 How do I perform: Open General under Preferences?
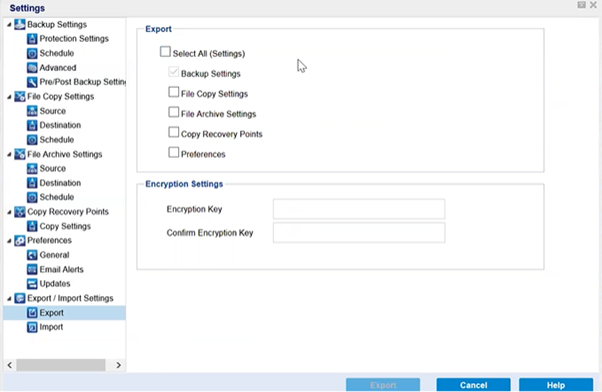click(x=55, y=255)
